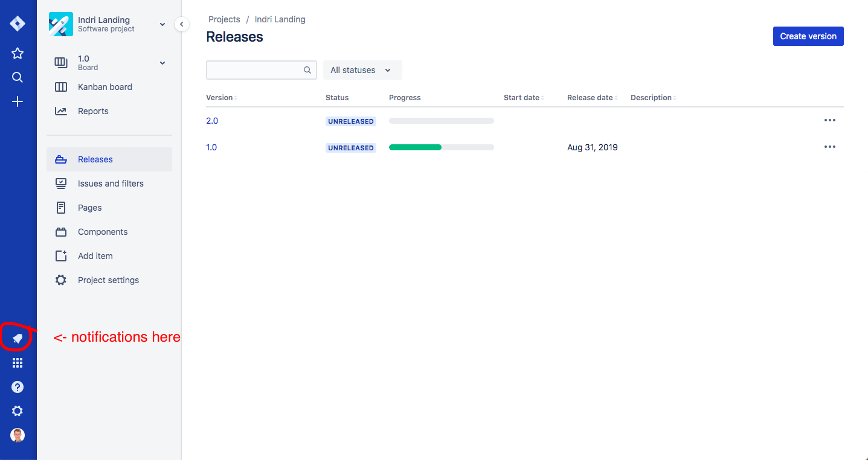Image resolution: width=868 pixels, height=460 pixels.
Task: Select Add item in the sidebar
Action: pos(109,256)
